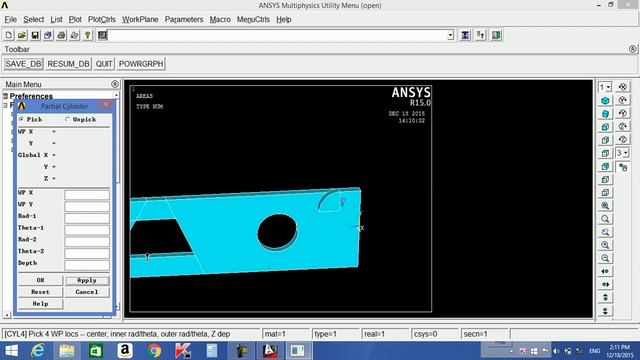Select the Oblique View cube icon
Image resolution: width=640 pixels, height=360 pixels.
[605, 114]
